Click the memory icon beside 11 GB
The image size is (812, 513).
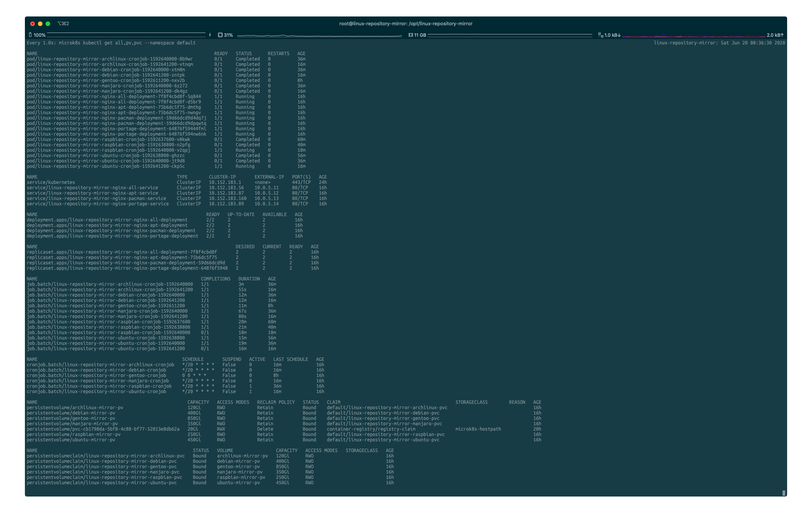coord(410,35)
